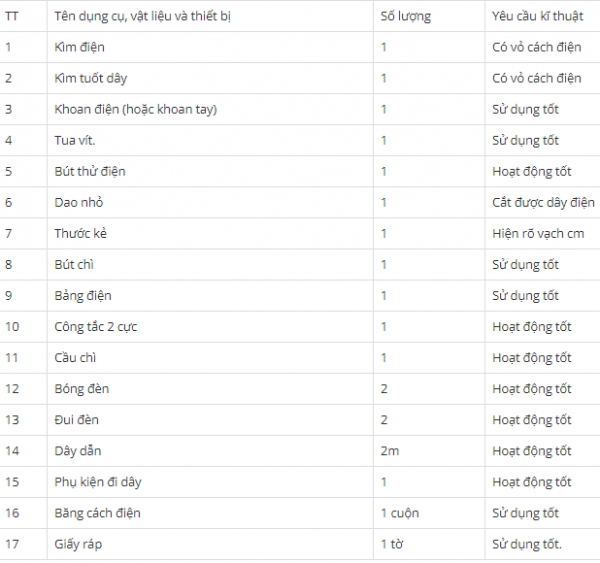The height and width of the screenshot is (563, 600).
Task: Select the 'Phụ kiện đi dây' cell
Action: click(98, 482)
